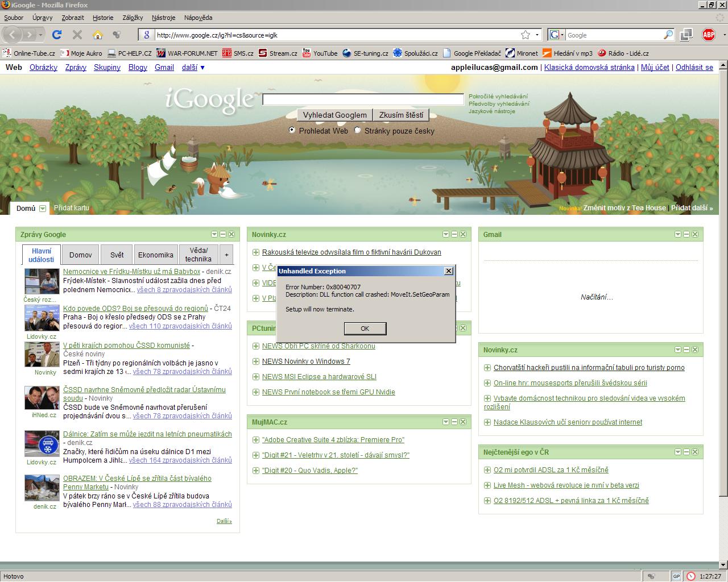Open the YouTube bookmark
The width and height of the screenshot is (728, 582).
pyautogui.click(x=320, y=53)
